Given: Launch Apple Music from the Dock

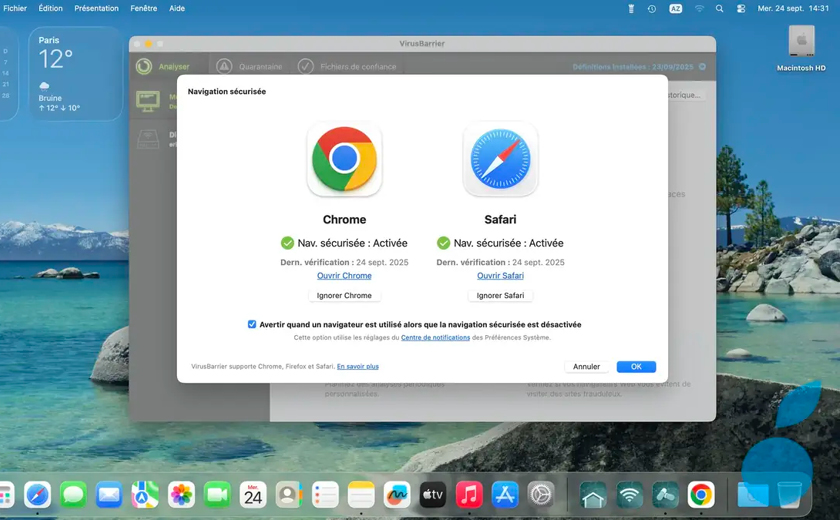Looking at the screenshot, I should coord(469,494).
